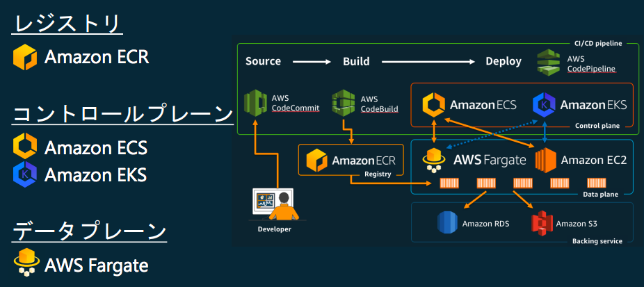Click the "Developer" caption

[x=274, y=229]
